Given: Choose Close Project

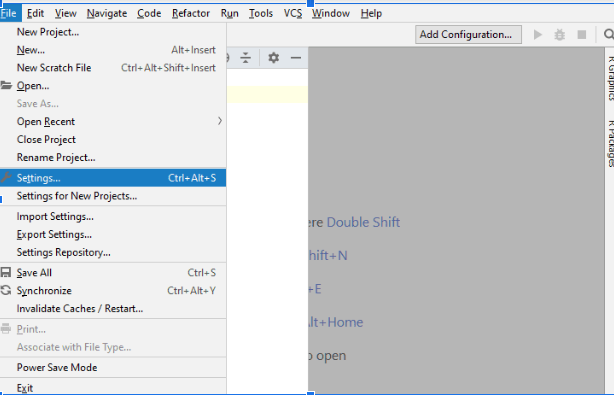Looking at the screenshot, I should click(x=113, y=139).
